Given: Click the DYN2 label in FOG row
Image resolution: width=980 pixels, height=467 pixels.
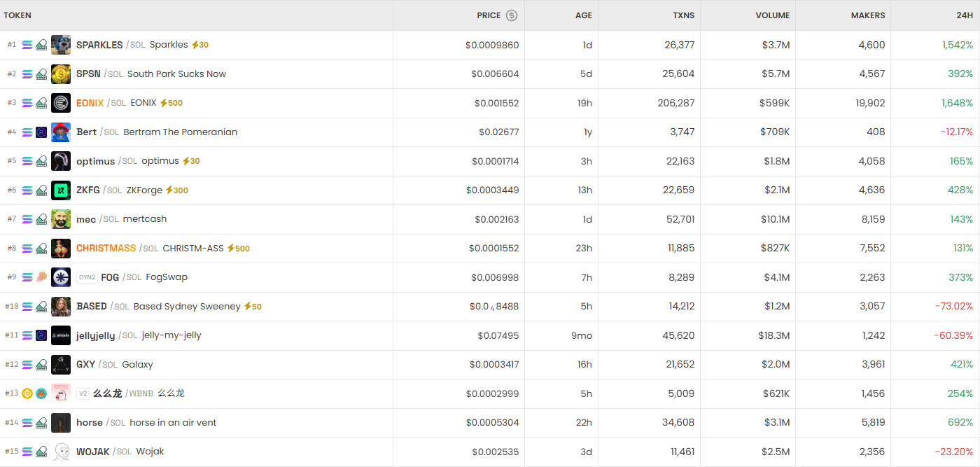Looking at the screenshot, I should 86,277.
